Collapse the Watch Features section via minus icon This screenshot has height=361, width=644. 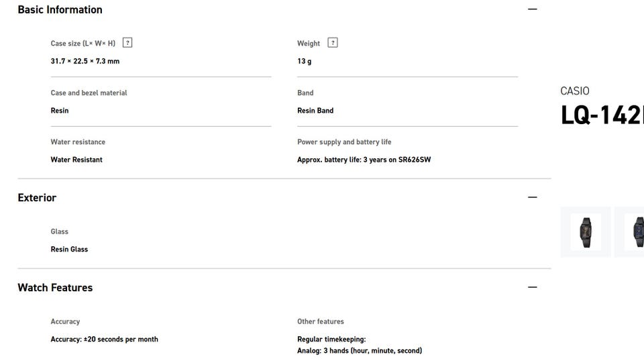tap(533, 287)
